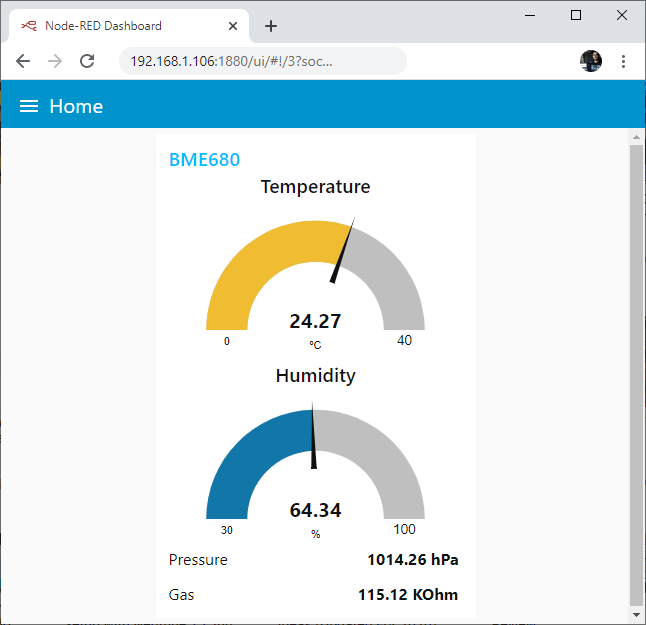This screenshot has height=625, width=646.
Task: Maximize the browser window
Action: pyautogui.click(x=576, y=14)
